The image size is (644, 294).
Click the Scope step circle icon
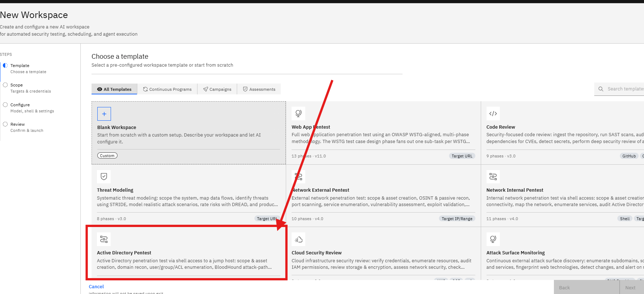(x=5, y=85)
